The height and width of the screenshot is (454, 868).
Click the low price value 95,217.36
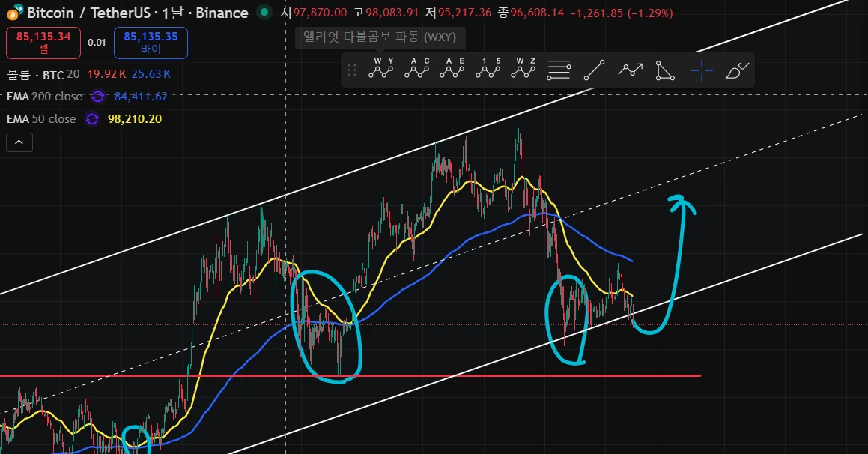click(464, 13)
